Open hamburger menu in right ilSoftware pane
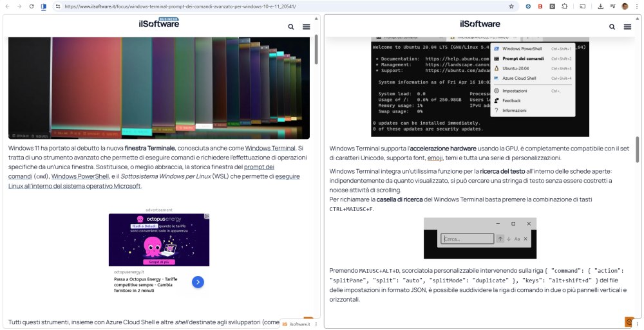Screen dimensions: 644x330 pos(627,26)
